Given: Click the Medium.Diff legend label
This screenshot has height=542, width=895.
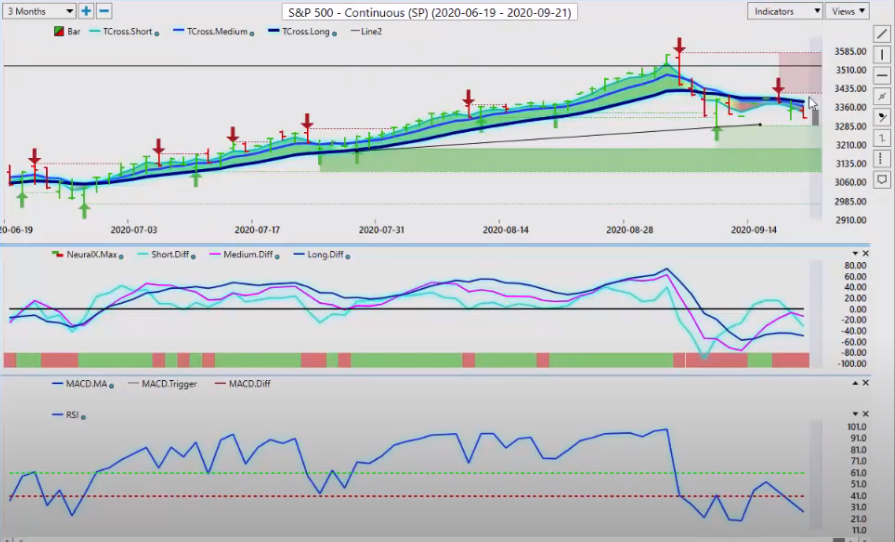Looking at the screenshot, I should 248,254.
